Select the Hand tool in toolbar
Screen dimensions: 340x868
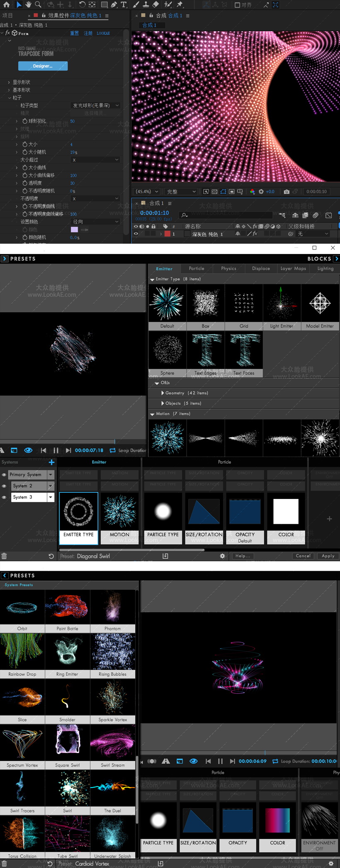click(x=28, y=5)
